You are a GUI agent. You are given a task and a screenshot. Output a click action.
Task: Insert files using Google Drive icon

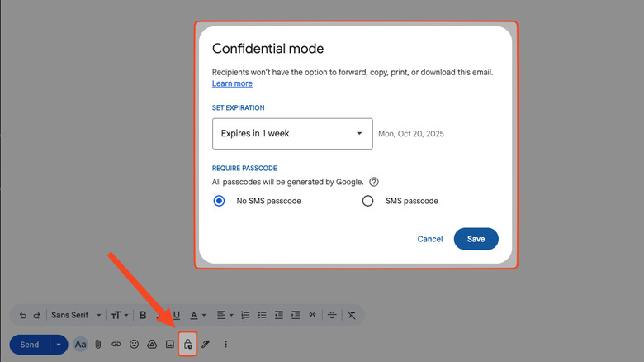click(152, 344)
